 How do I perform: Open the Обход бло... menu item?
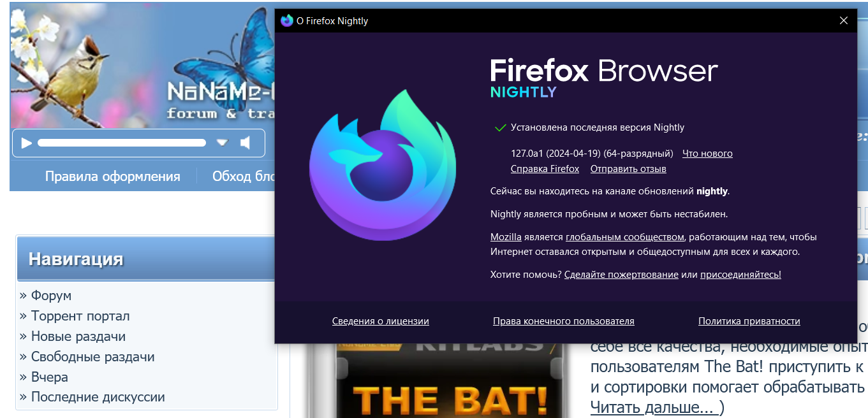242,177
